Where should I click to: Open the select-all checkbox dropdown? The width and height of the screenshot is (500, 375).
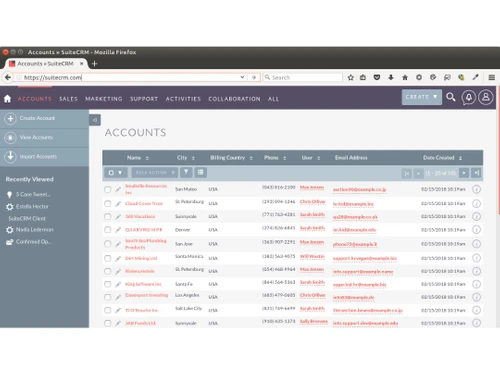click(x=115, y=172)
